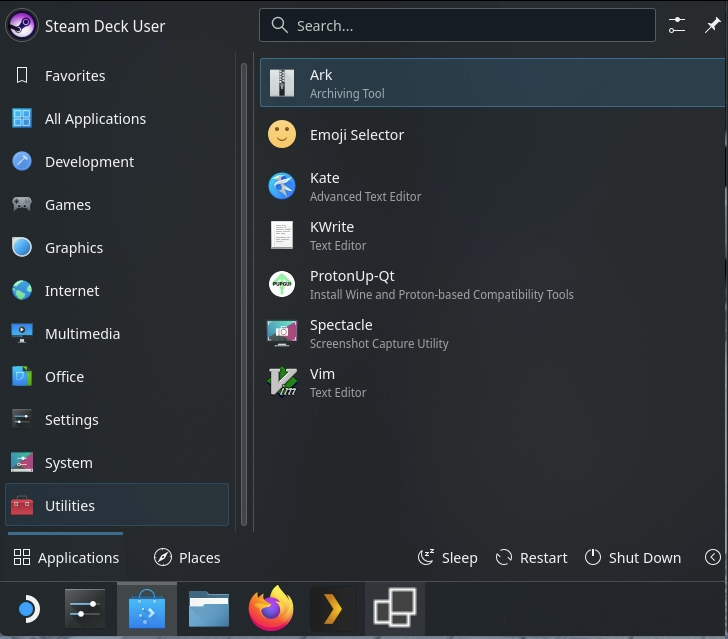Pin the application menu open
Image resolution: width=728 pixels, height=639 pixels.
[x=712, y=26]
